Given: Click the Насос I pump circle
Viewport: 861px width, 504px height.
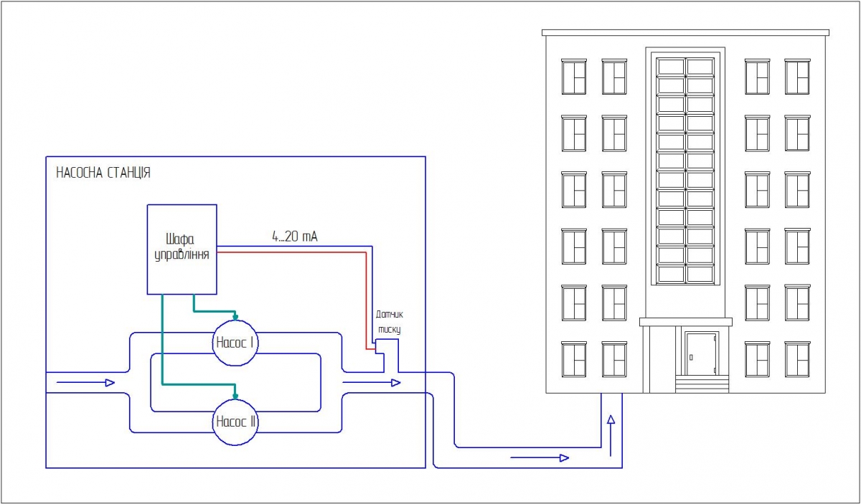Looking at the screenshot, I should [x=236, y=343].
